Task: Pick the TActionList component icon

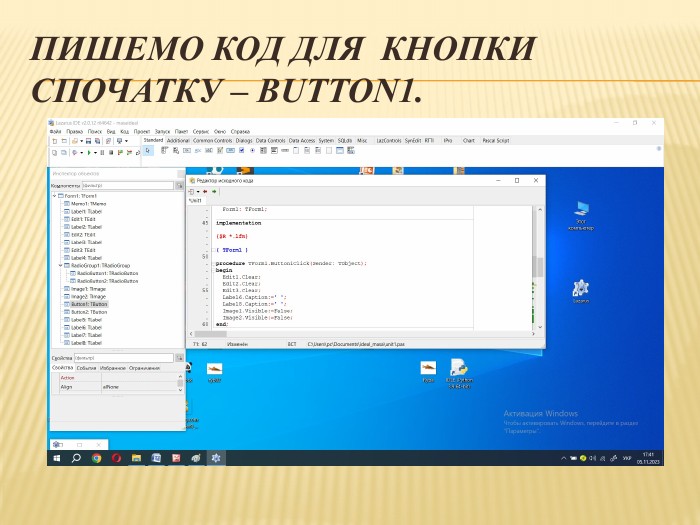Action: (351, 150)
